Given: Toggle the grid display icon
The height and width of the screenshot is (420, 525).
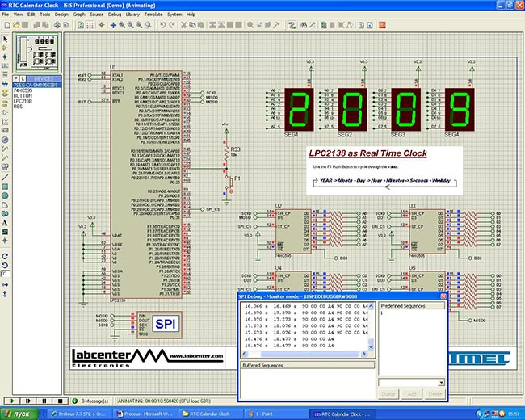Looking at the screenshot, I should [90, 25].
